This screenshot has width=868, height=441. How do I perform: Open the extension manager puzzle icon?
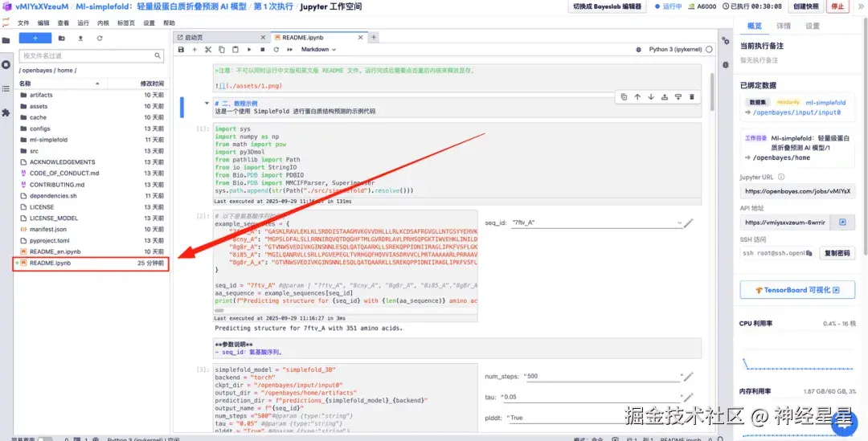(x=6, y=112)
